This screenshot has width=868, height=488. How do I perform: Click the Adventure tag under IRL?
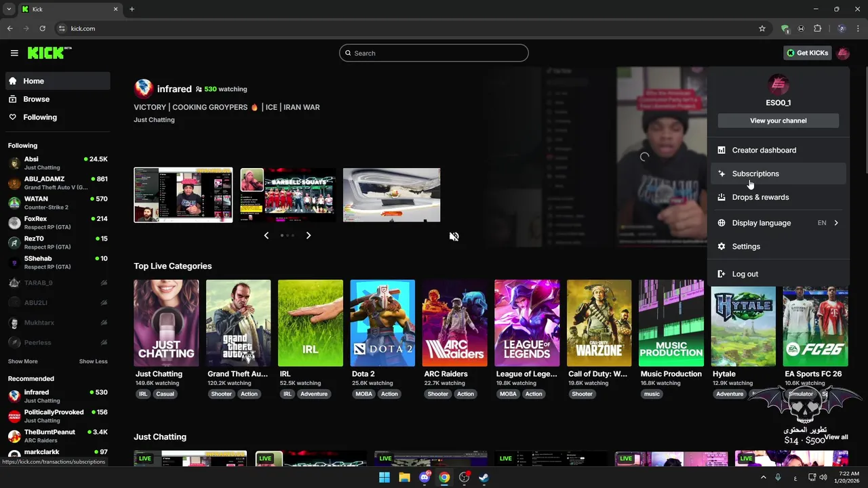click(314, 394)
